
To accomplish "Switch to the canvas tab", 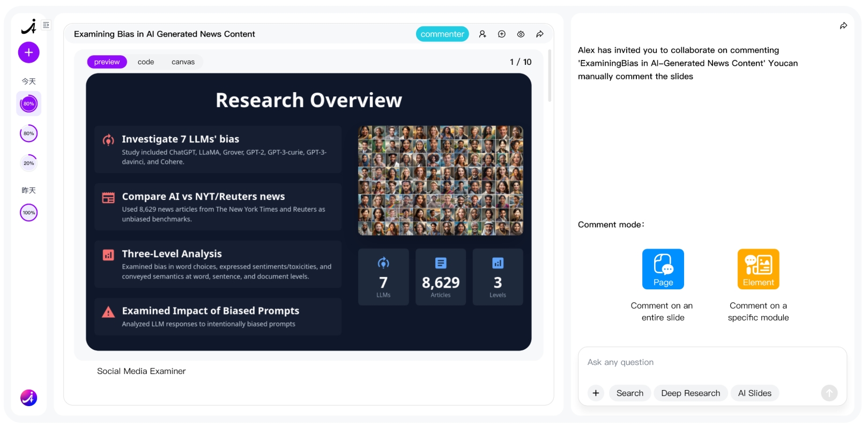I will (183, 62).
